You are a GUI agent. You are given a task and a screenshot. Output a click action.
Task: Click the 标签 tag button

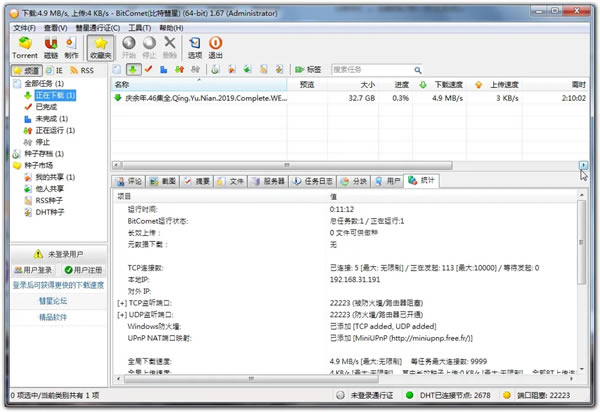pos(308,69)
